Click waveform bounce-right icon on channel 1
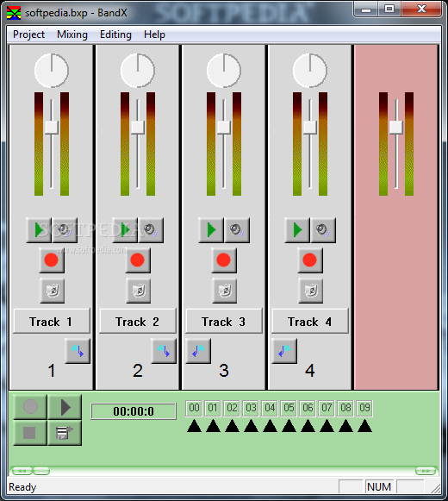The image size is (448, 501). 78,351
